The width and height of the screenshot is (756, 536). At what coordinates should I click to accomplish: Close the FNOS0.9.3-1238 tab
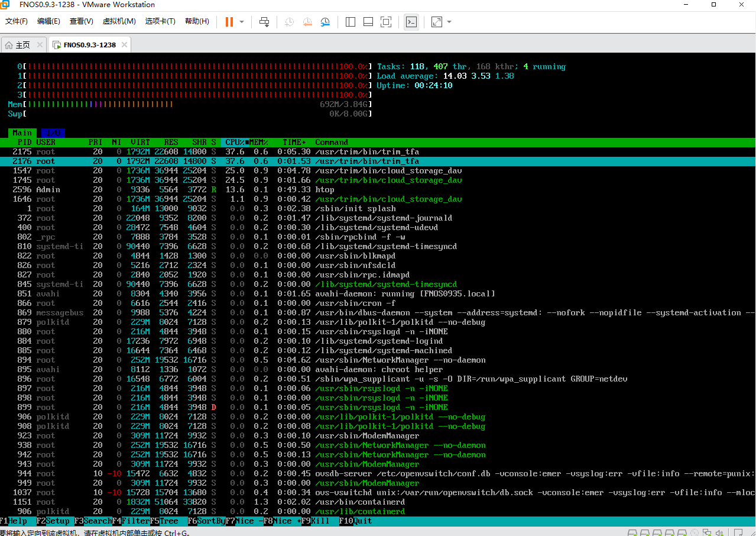tap(125, 45)
